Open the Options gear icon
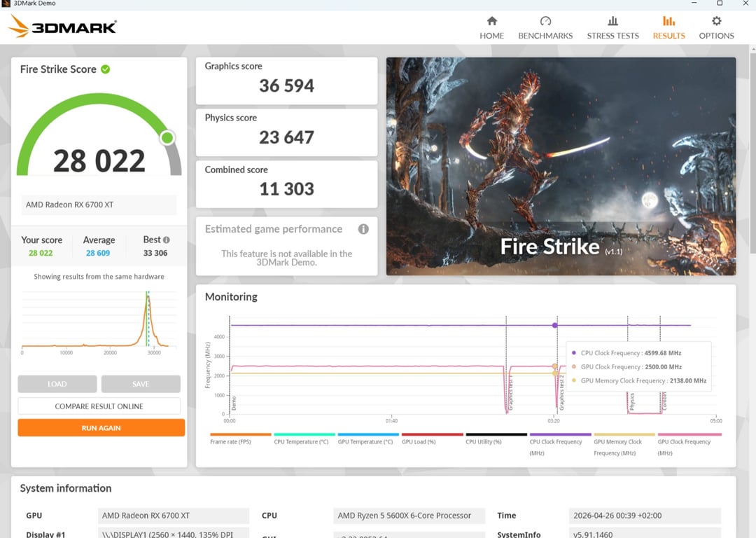 (716, 21)
